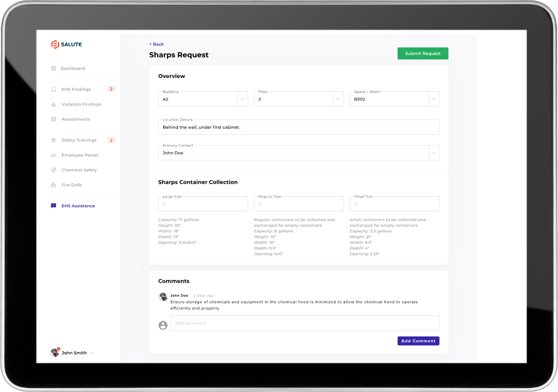
Task: Open the Primary Contact dropdown
Action: (434, 153)
